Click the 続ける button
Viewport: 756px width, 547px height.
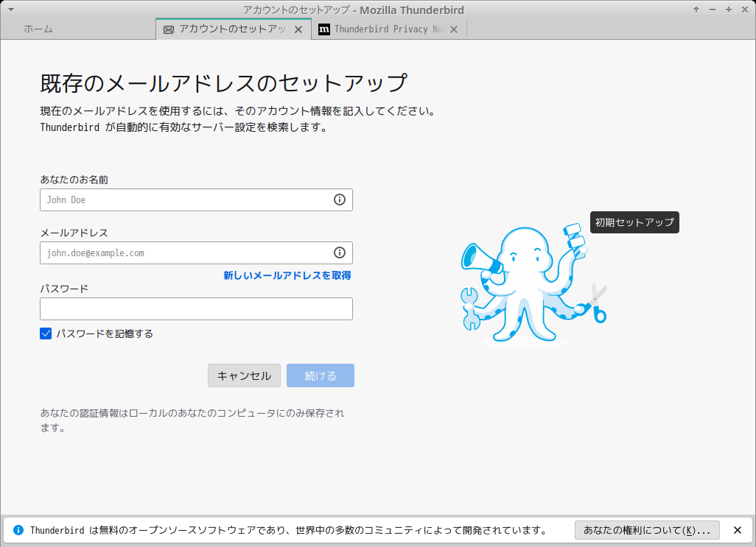tap(320, 375)
